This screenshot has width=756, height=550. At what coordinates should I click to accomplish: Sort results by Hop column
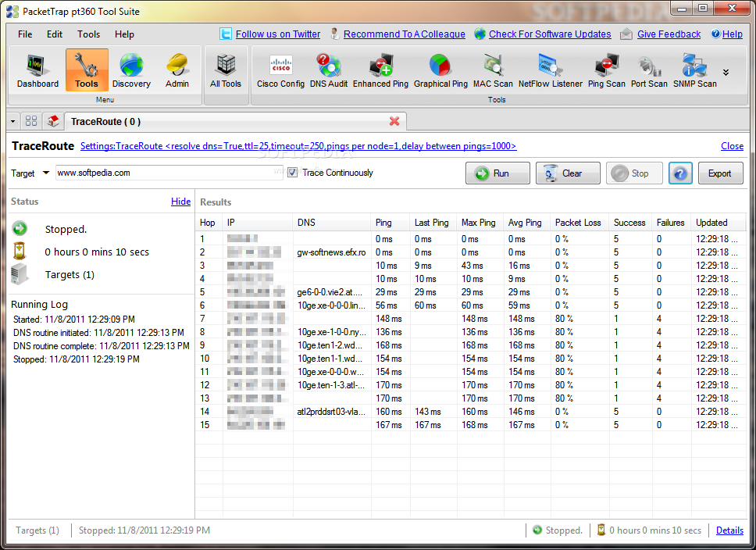point(208,223)
